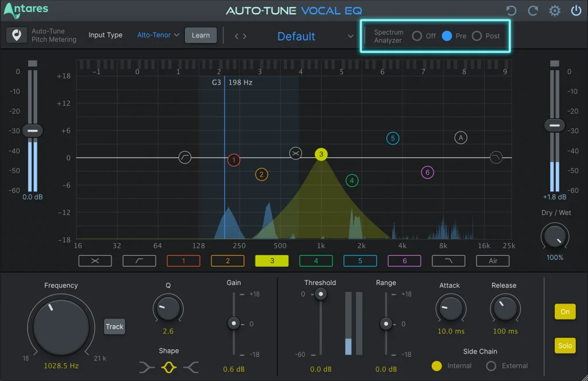Click the 1028.5 Hz frequency value

point(61,365)
